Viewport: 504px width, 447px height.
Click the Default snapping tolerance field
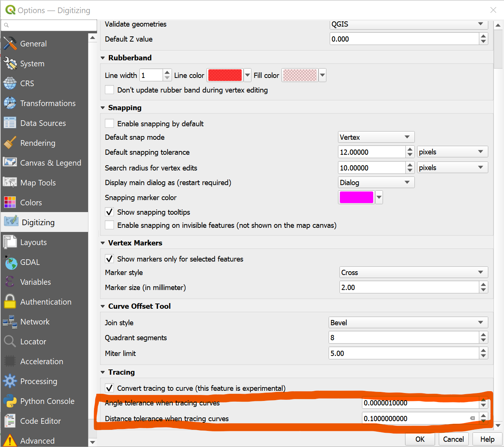(371, 152)
